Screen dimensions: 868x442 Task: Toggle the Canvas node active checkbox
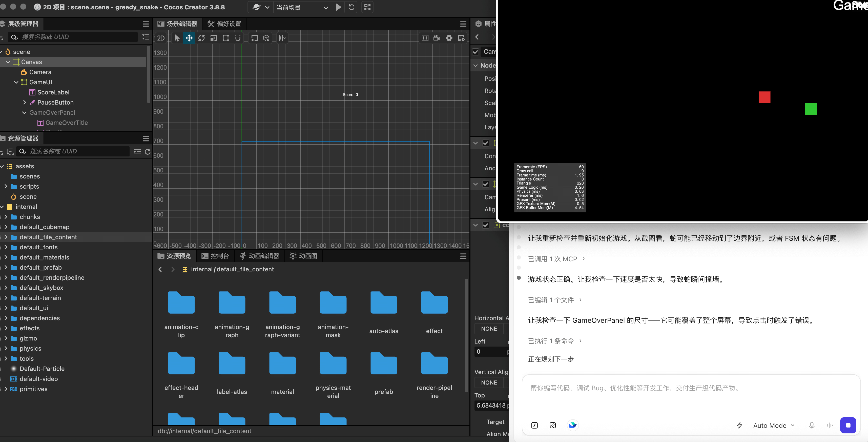click(476, 52)
